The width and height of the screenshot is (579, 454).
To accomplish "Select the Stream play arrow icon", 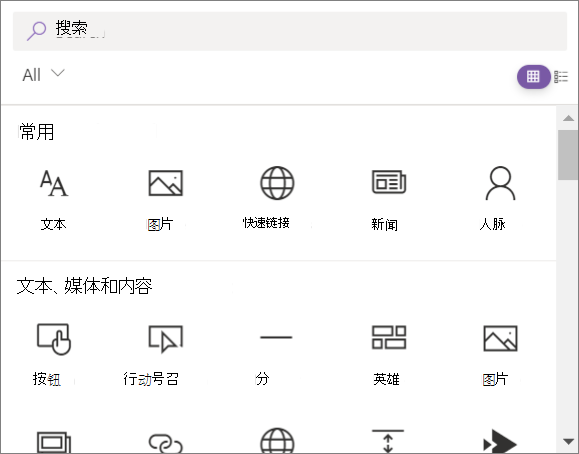I will pos(500,441).
